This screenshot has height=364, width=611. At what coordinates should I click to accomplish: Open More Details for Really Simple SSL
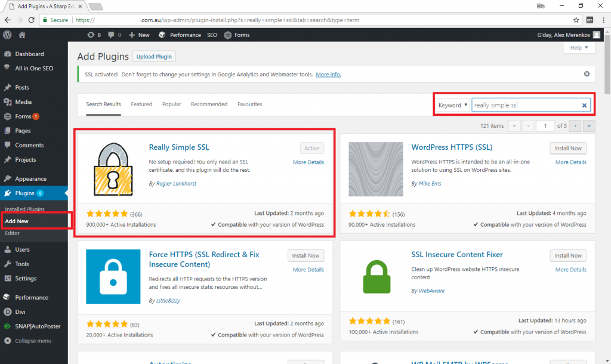click(308, 162)
